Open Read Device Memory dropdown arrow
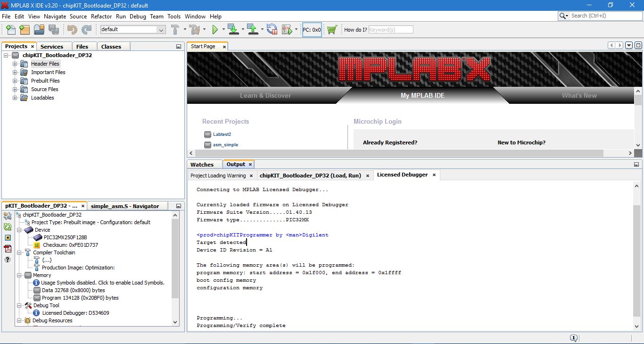This screenshot has height=344, width=644. click(x=262, y=29)
